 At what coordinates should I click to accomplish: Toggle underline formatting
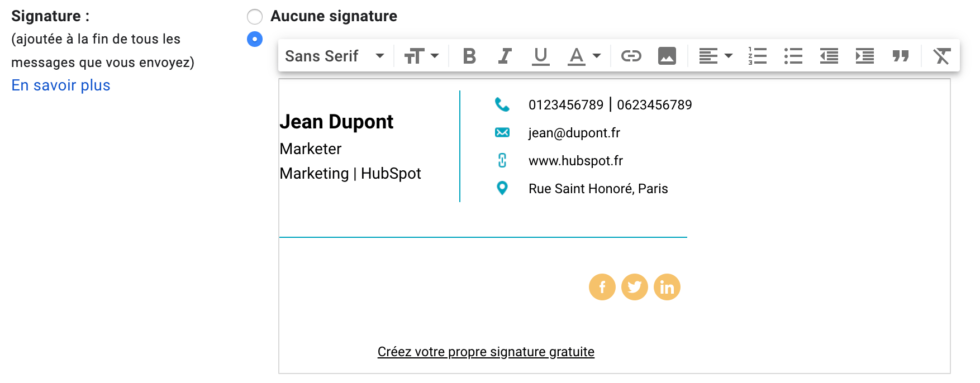(540, 56)
